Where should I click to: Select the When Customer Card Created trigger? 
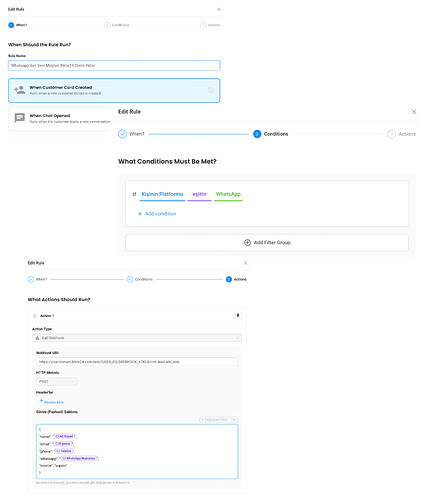coord(114,90)
